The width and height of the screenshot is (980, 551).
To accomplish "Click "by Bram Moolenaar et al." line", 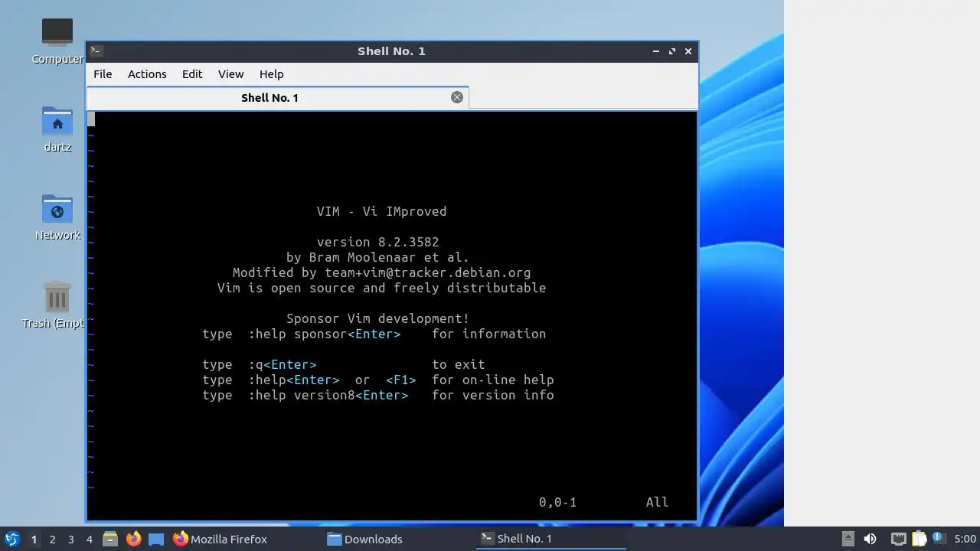I will [x=377, y=257].
